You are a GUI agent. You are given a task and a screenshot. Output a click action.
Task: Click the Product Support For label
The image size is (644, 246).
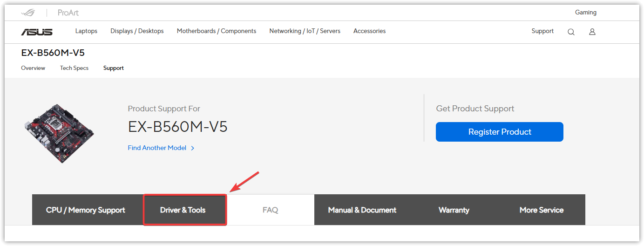(164, 109)
